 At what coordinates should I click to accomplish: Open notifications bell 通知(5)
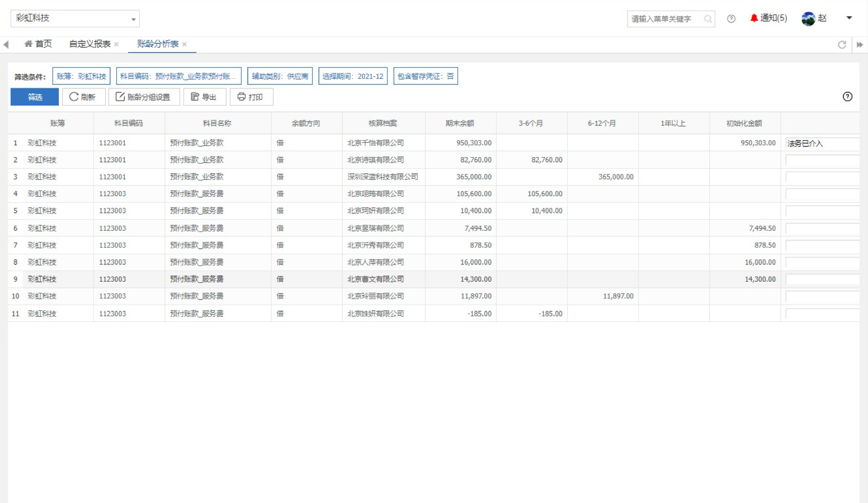[768, 18]
